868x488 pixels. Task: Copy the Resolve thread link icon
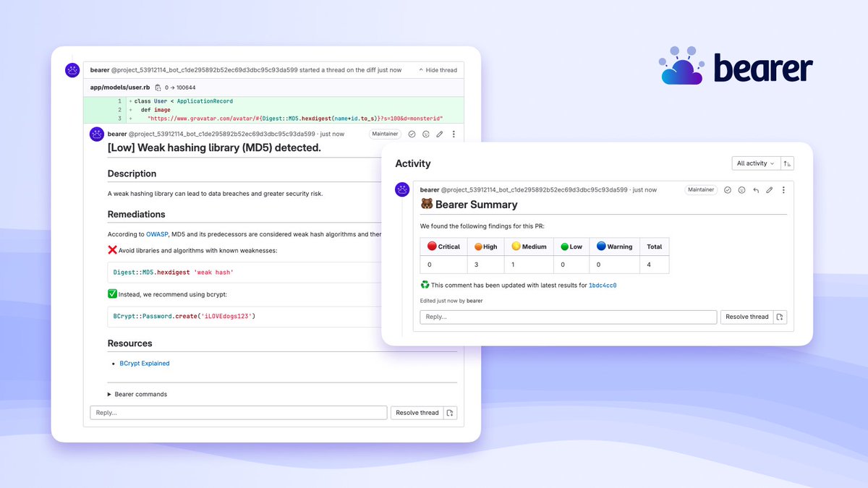450,412
